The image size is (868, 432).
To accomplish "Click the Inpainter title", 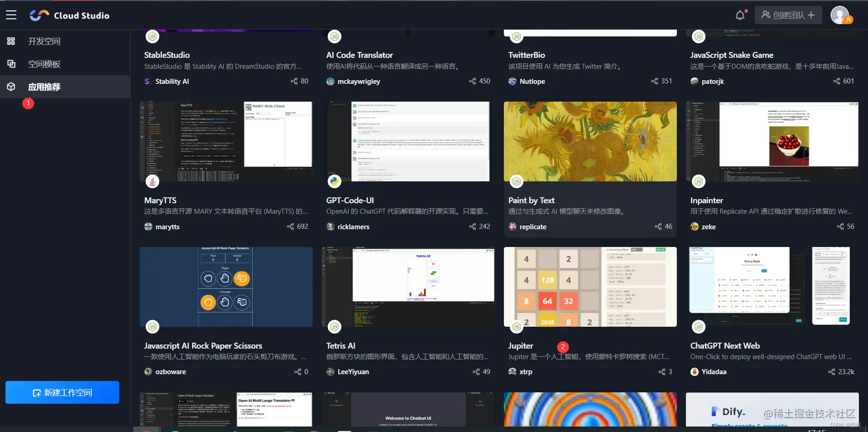I will (707, 200).
